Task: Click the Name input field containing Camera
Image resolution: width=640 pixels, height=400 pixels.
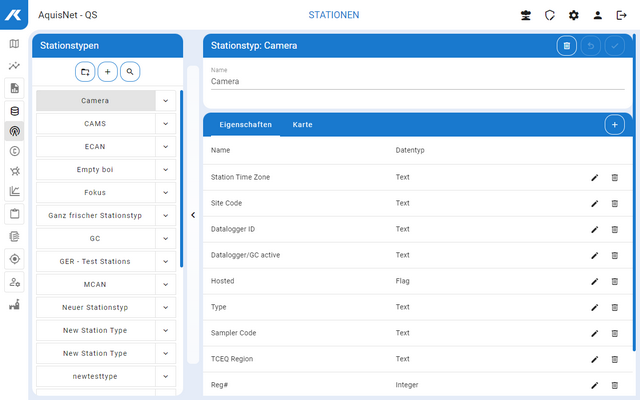Action: 417,82
